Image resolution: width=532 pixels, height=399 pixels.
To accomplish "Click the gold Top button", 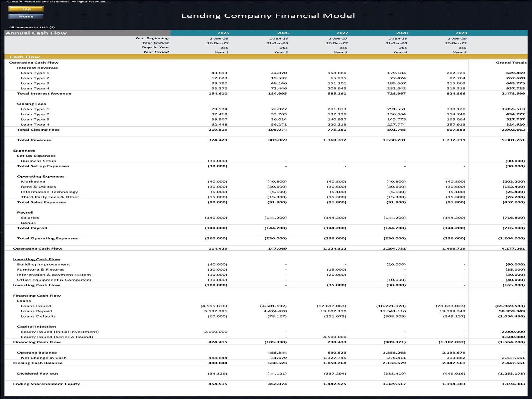I will (x=26, y=9).
